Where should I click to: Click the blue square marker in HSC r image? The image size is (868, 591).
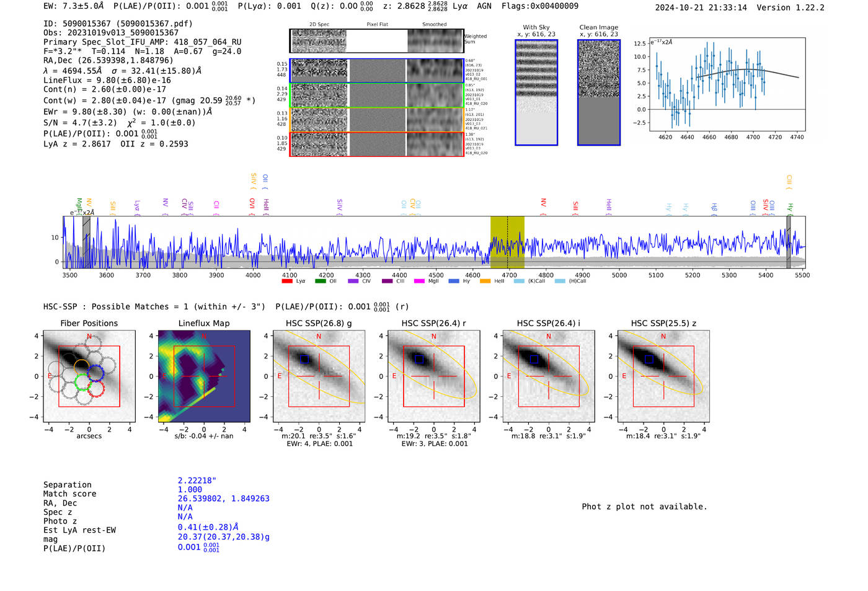[418, 359]
